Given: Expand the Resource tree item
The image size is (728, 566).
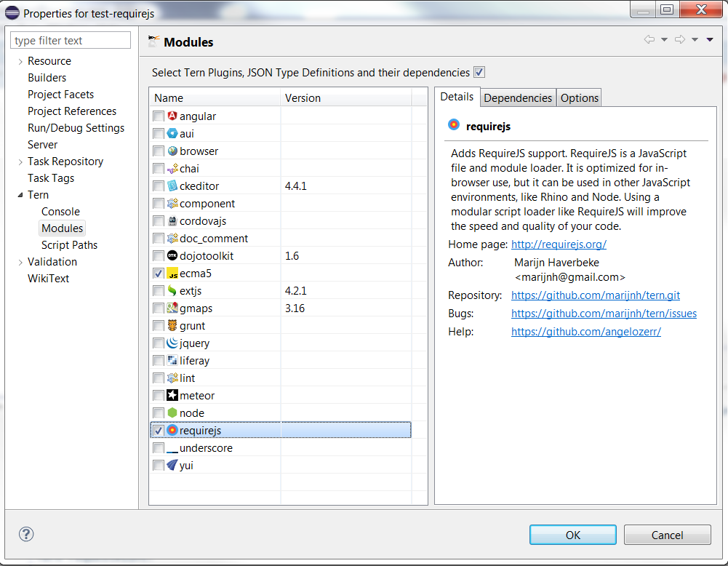Looking at the screenshot, I should [20, 60].
